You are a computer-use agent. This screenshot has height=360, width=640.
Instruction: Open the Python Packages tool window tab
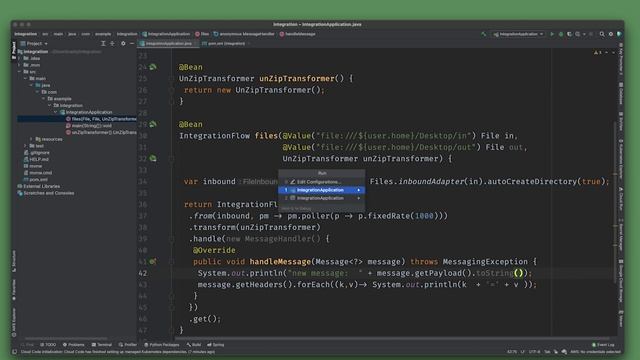162,345
